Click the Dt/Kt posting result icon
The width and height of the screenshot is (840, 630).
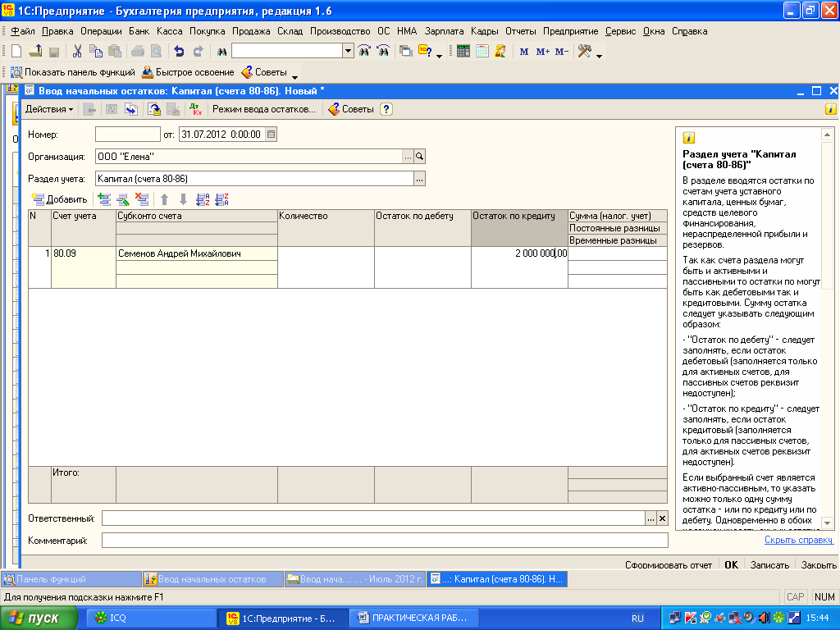[195, 109]
